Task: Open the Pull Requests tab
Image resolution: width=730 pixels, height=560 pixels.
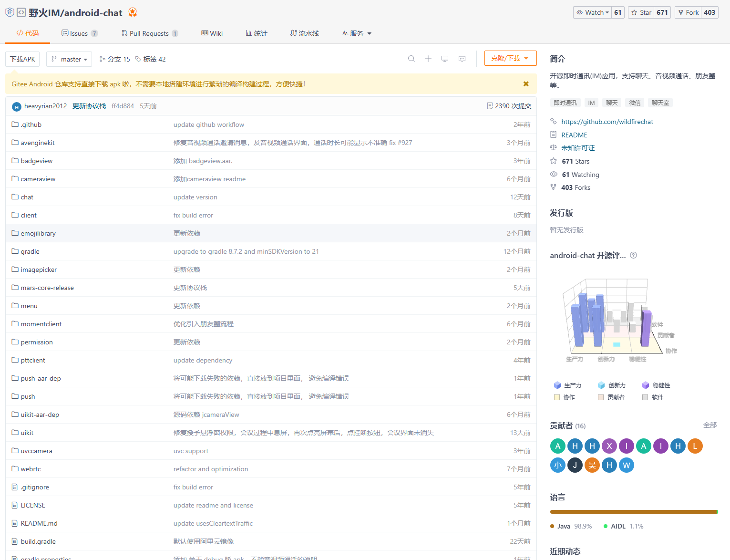Action: [150, 33]
